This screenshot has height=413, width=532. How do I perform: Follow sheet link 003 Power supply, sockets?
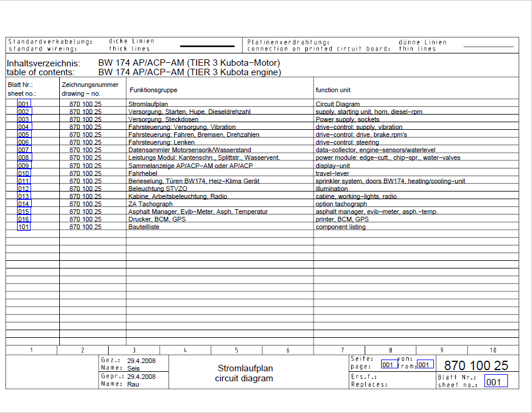click(25, 119)
